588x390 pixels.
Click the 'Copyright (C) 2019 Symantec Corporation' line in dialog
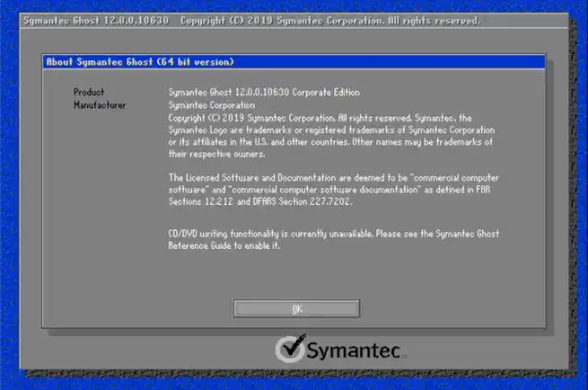coord(319,119)
